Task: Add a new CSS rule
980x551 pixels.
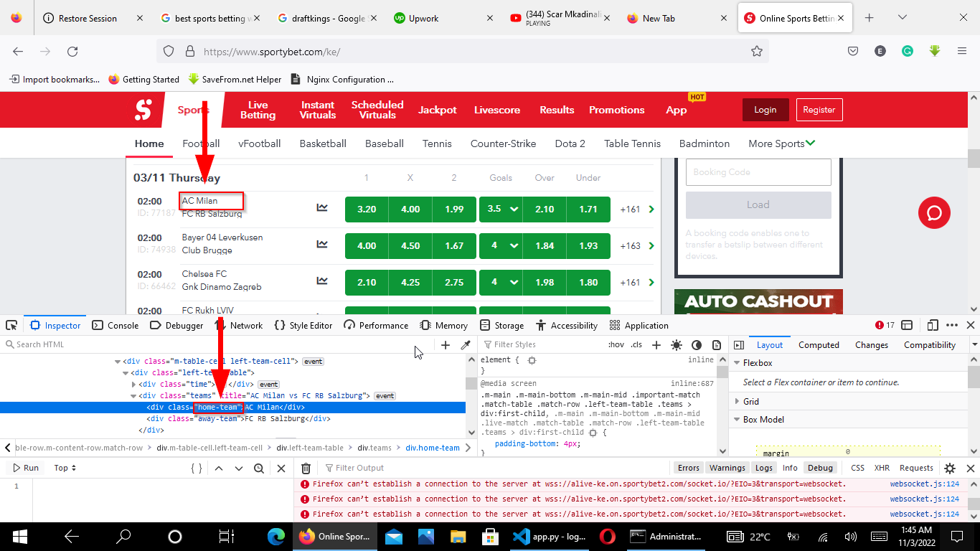Action: click(x=656, y=345)
